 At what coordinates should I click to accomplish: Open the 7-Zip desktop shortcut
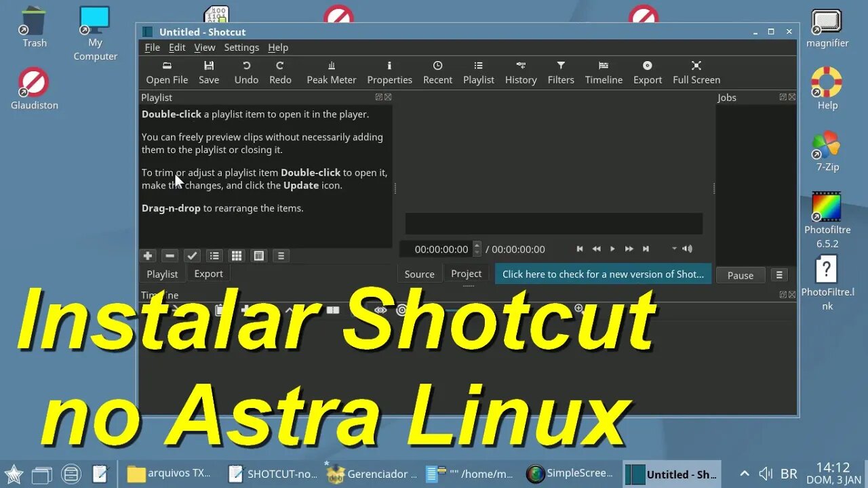[827, 150]
